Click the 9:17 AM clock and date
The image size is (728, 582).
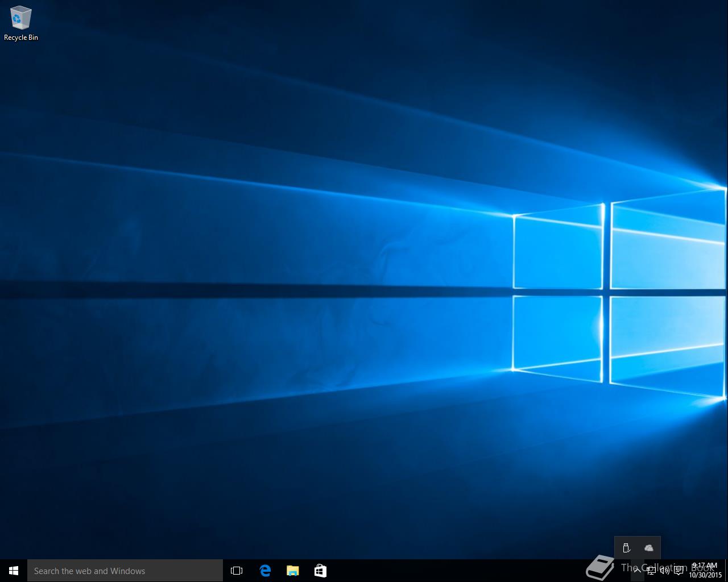705,571
